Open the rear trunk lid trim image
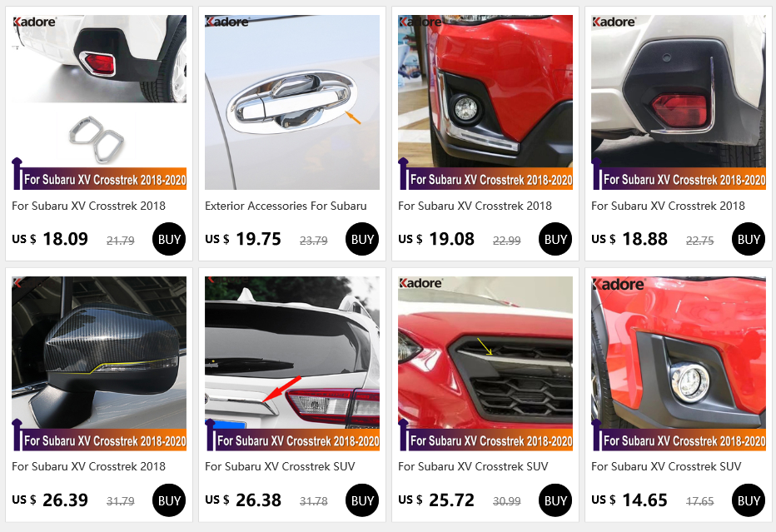The height and width of the screenshot is (532, 776). (292, 363)
